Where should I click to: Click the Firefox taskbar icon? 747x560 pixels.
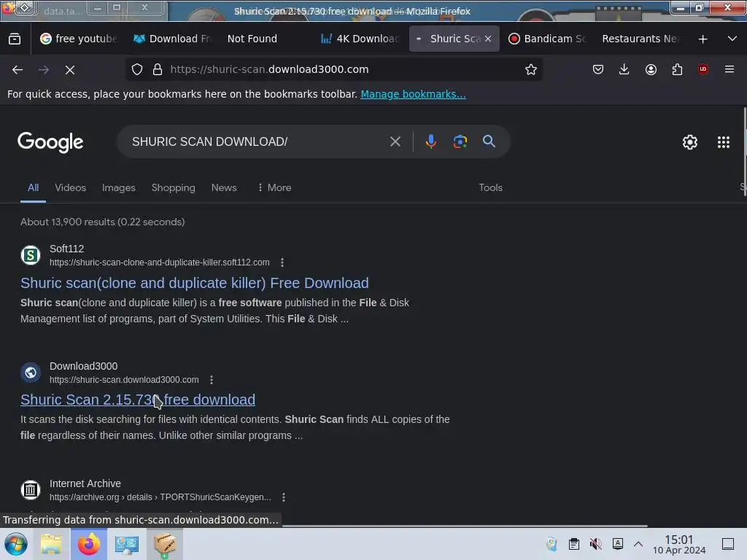pos(88,544)
